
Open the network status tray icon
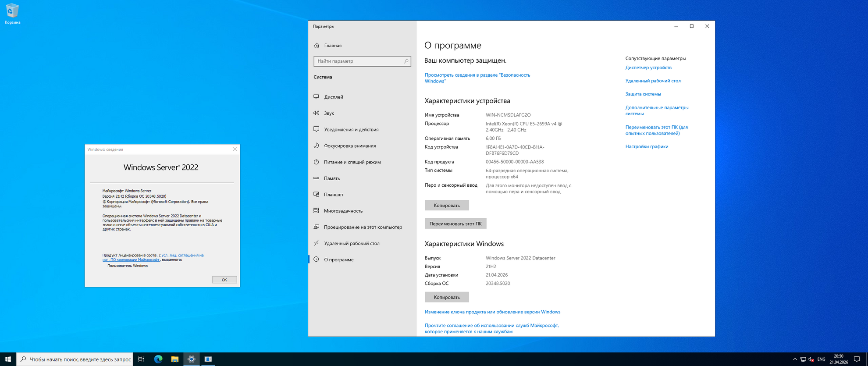click(803, 359)
